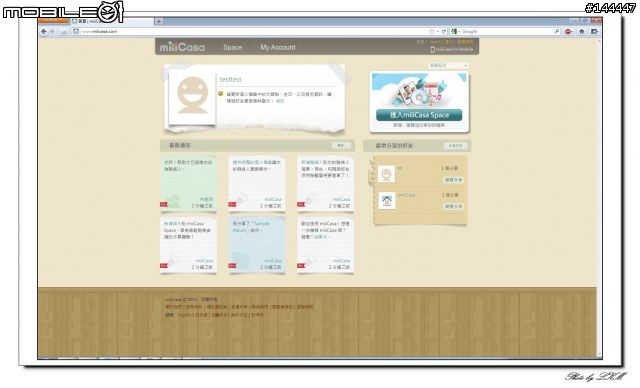The width and height of the screenshot is (640, 388).
Task: Open the search engine selector dropdown
Action: 455,31
